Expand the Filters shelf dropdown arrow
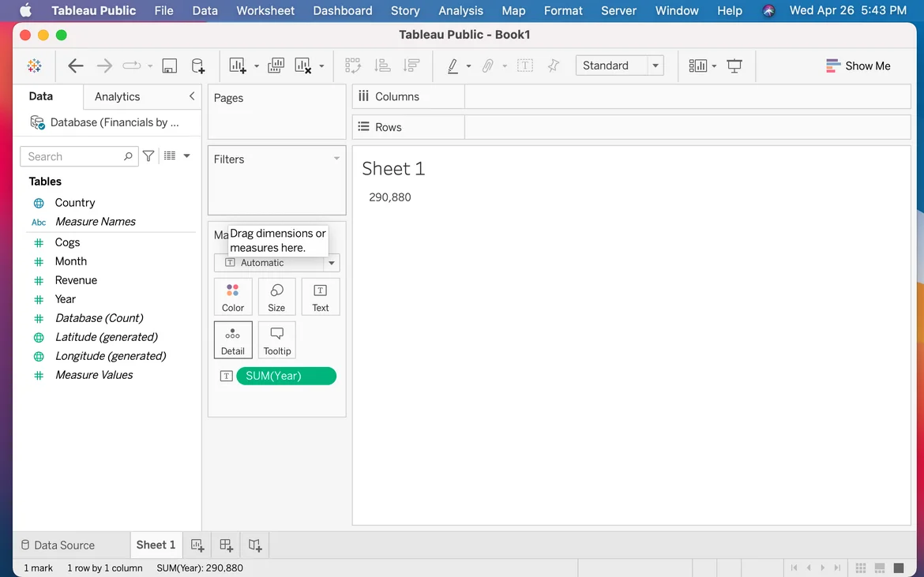924x577 pixels. point(336,159)
